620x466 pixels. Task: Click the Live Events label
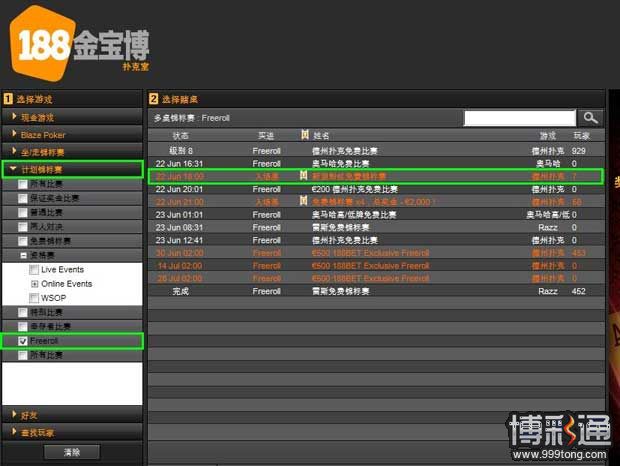[62, 270]
